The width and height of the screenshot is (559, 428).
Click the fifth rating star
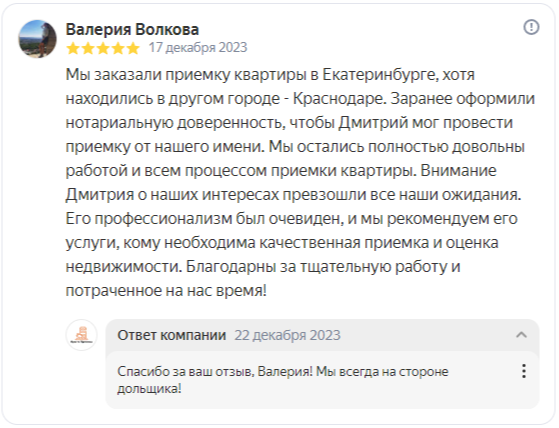(133, 48)
